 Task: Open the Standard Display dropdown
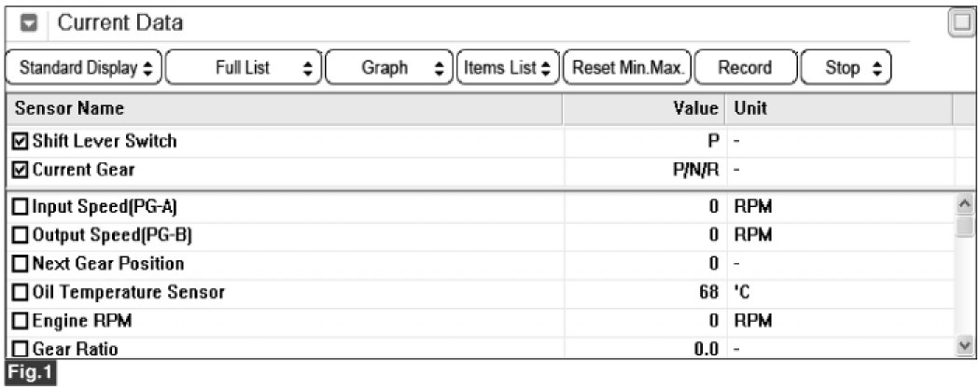(x=84, y=67)
